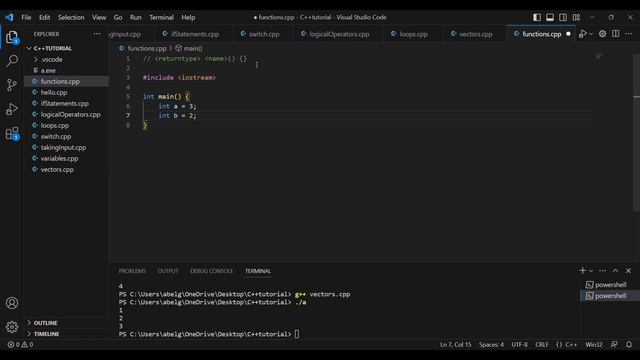The height and width of the screenshot is (360, 640).
Task: Open the editor settings gear icon
Action: click(602, 34)
